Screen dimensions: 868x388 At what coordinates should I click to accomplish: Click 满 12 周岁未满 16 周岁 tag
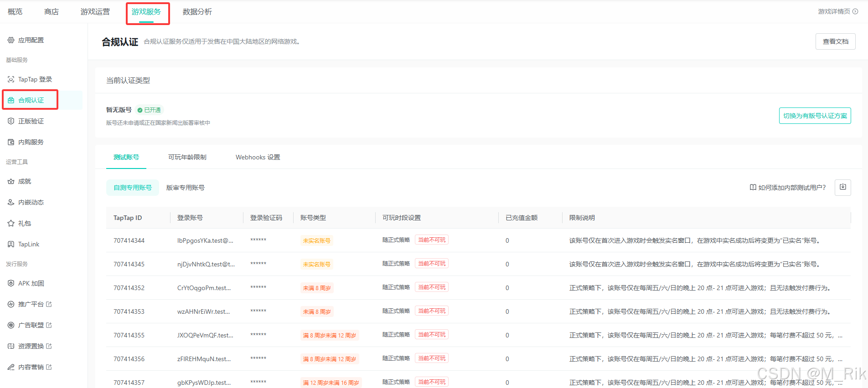coord(331,383)
